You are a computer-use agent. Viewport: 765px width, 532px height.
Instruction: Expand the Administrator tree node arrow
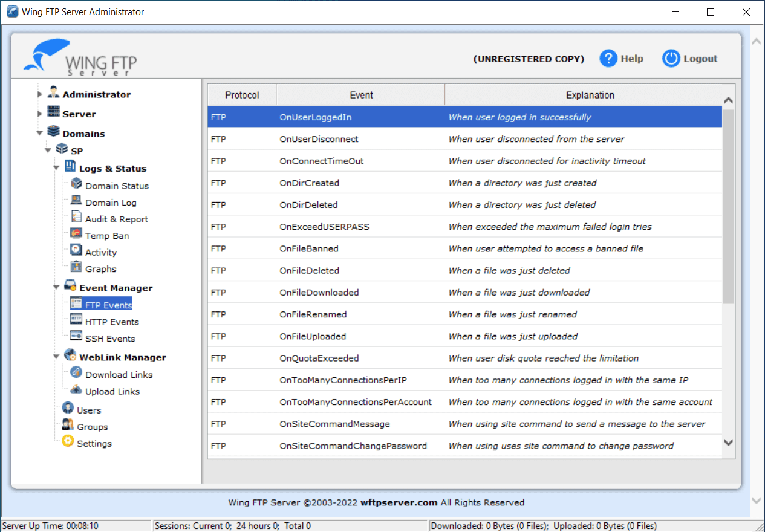coord(40,94)
